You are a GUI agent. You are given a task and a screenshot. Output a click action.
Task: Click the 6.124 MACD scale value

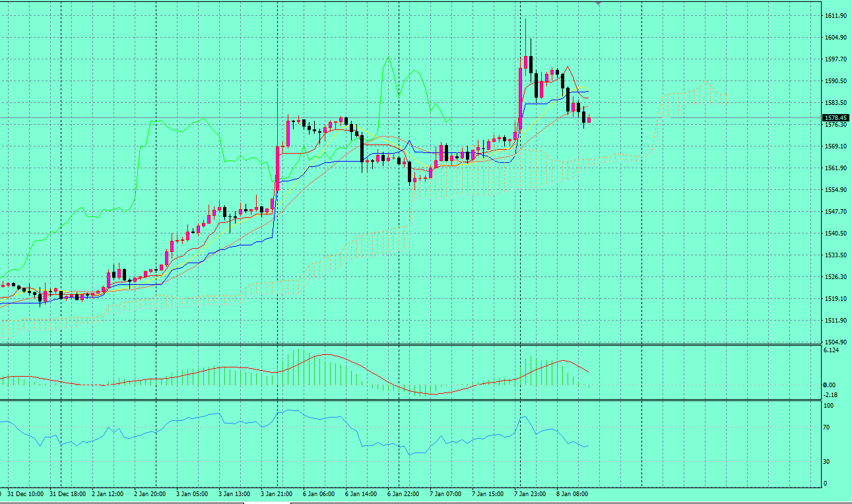pos(830,350)
